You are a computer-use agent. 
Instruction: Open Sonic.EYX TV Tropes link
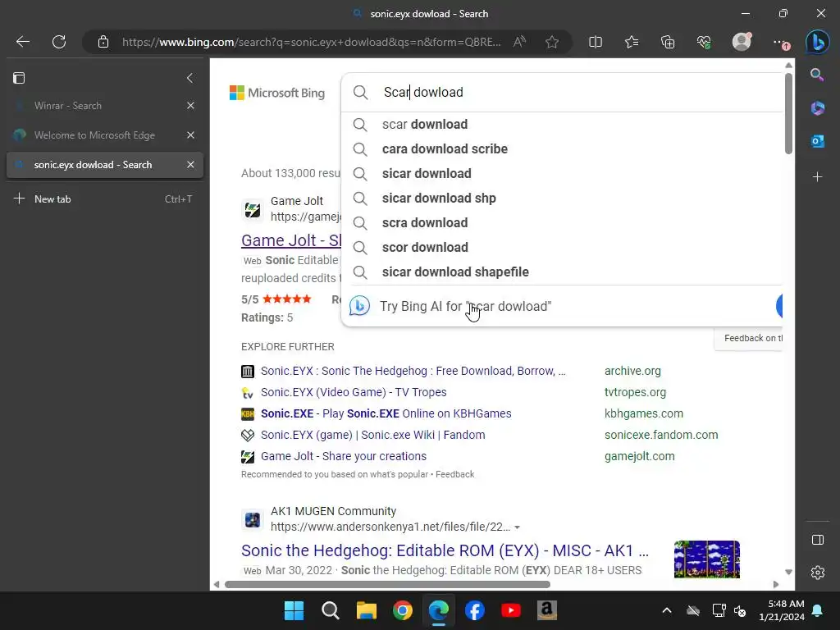tap(354, 392)
